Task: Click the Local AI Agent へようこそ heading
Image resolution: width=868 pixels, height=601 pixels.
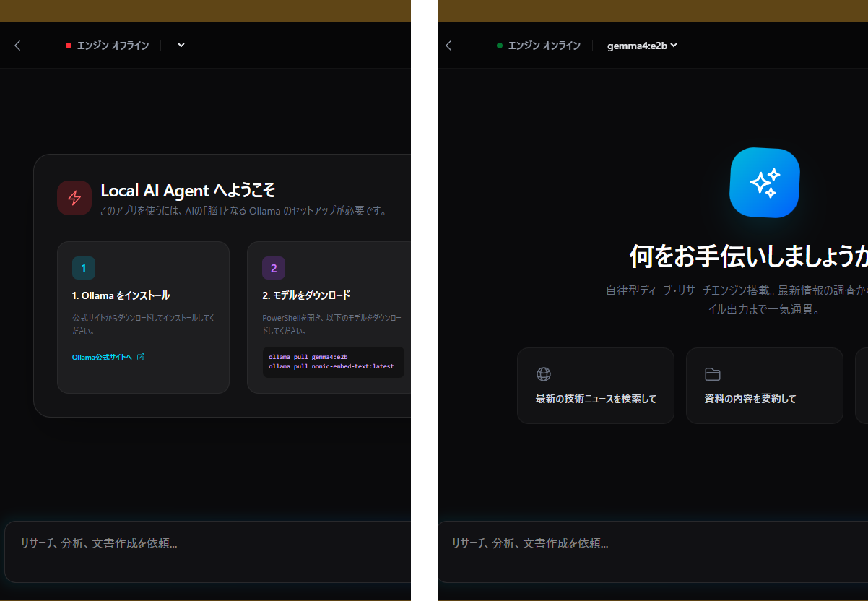Action: click(188, 191)
